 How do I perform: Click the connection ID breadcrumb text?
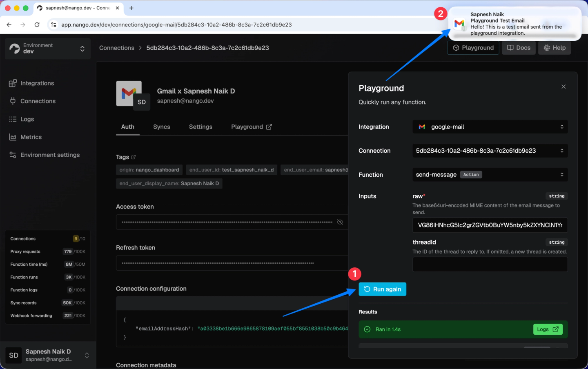(207, 48)
